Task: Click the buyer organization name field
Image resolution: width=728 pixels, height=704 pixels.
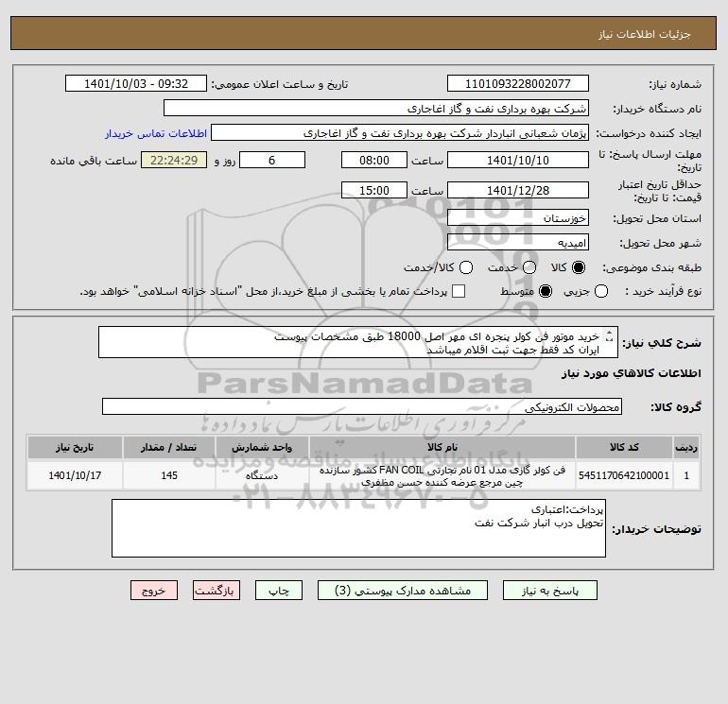Action: point(376,108)
